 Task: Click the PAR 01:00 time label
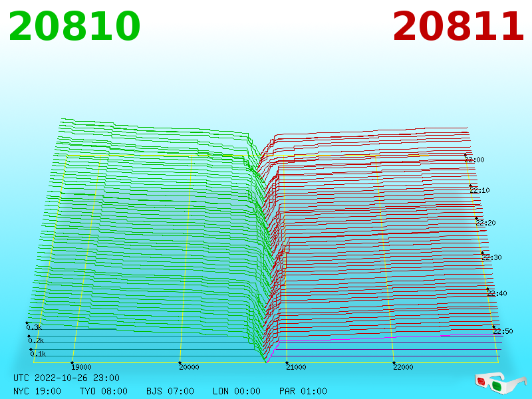(303, 391)
